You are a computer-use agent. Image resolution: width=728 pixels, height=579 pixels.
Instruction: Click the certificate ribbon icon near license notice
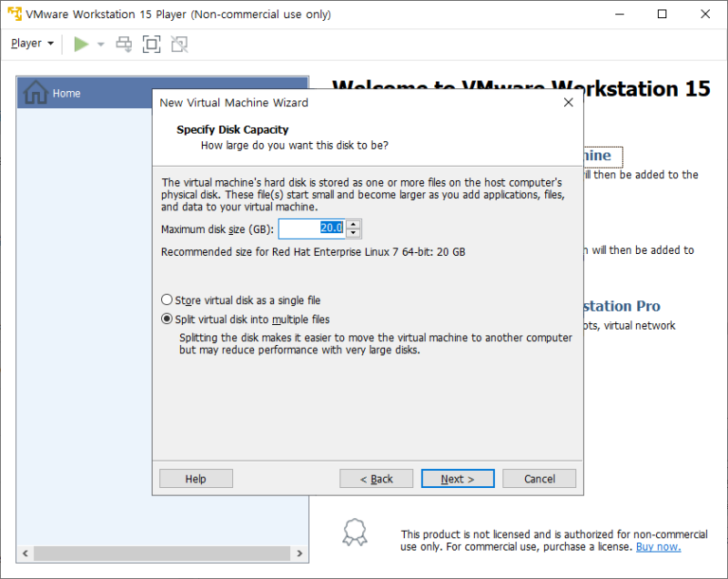355,533
